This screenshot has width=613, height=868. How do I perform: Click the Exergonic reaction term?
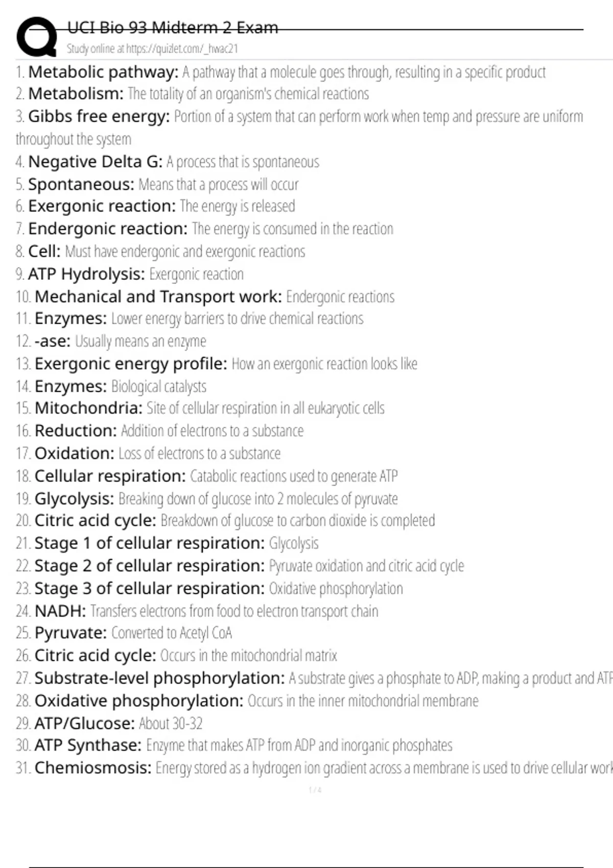pyautogui.click(x=102, y=206)
